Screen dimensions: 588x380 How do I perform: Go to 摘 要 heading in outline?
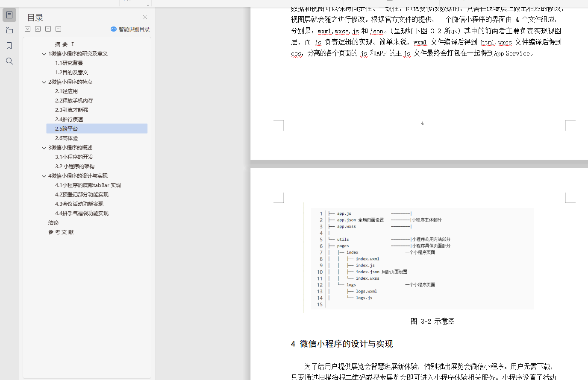(x=65, y=44)
